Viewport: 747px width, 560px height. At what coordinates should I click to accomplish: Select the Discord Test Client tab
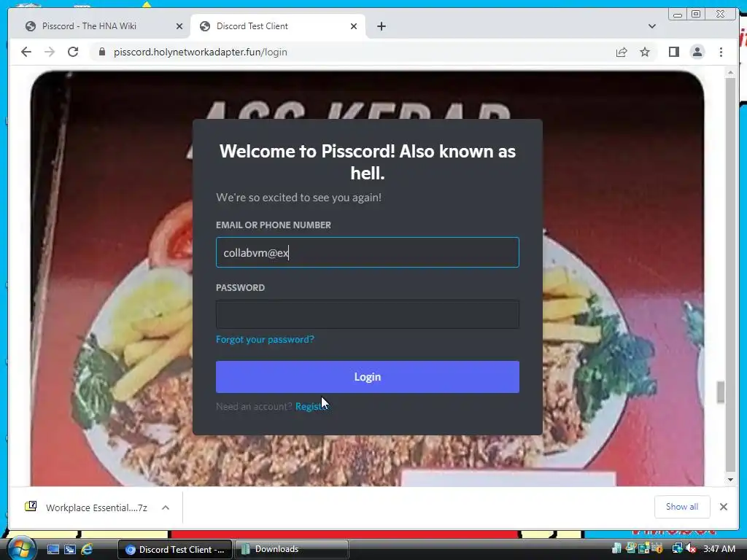278,26
